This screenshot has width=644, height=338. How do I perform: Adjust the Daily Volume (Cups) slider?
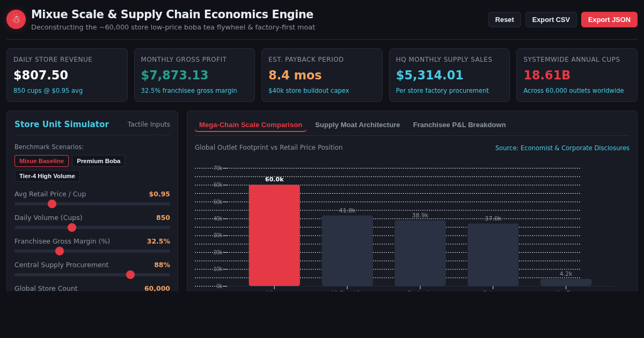coord(92,227)
